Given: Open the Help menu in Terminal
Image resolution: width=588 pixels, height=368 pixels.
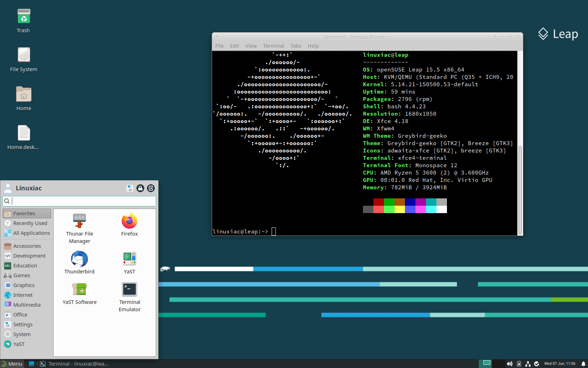Looking at the screenshot, I should (x=313, y=46).
